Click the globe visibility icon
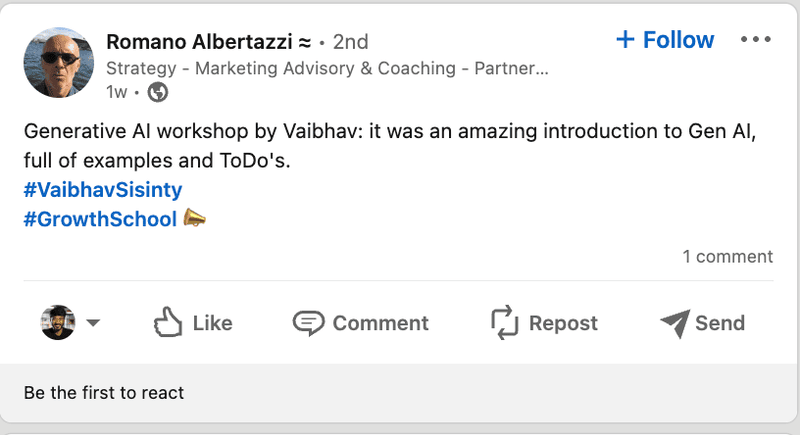800x435 pixels. click(158, 93)
